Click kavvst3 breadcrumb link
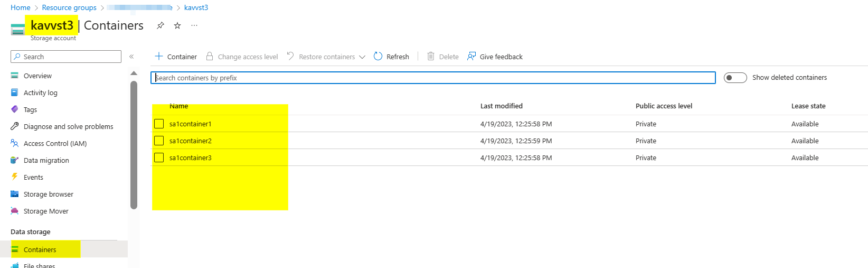The image size is (868, 268). [x=196, y=7]
